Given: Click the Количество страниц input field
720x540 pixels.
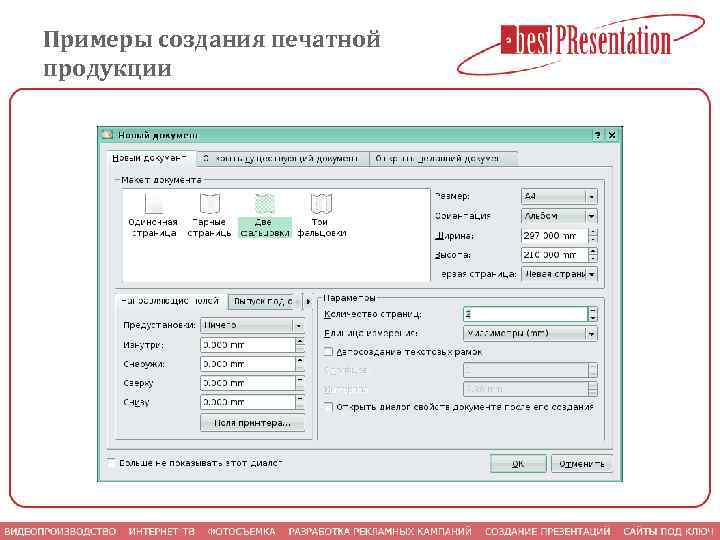Looking at the screenshot, I should point(525,314).
